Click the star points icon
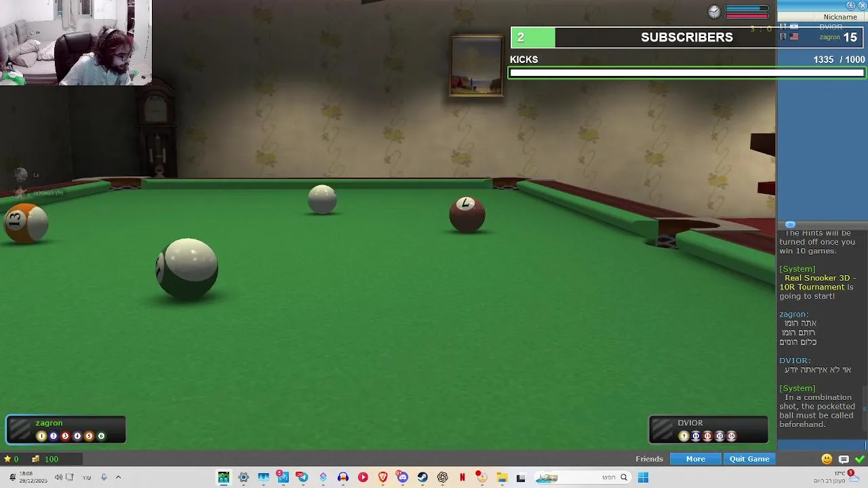 pyautogui.click(x=7, y=459)
